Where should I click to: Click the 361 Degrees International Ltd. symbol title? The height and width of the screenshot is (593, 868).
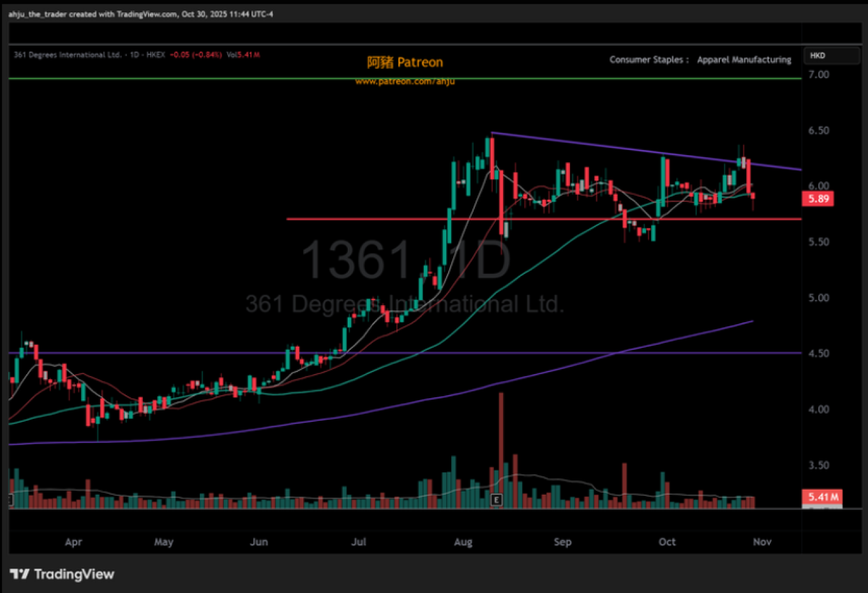tap(68, 55)
